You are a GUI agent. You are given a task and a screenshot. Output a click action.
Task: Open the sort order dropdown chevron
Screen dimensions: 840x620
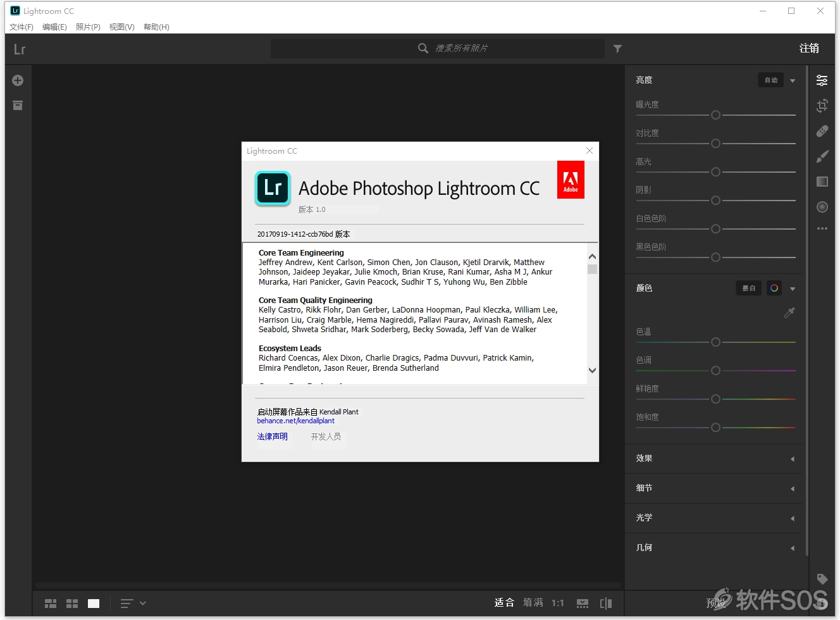143,604
